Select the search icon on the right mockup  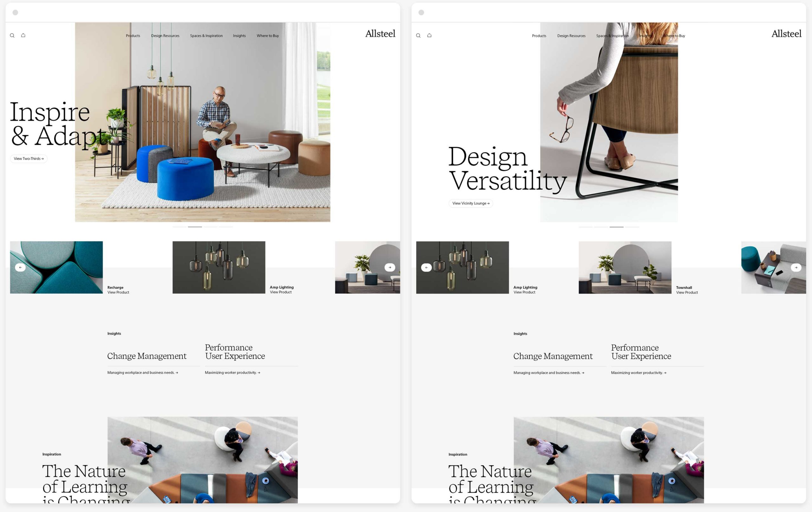(418, 35)
